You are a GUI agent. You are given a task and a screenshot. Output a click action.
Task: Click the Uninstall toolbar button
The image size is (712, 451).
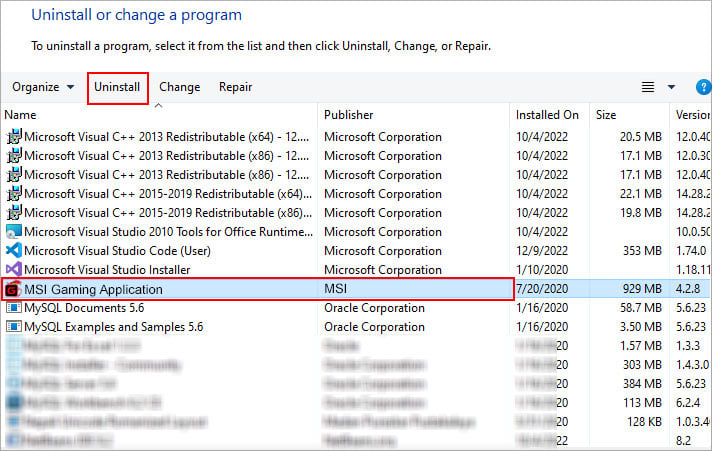(x=117, y=87)
